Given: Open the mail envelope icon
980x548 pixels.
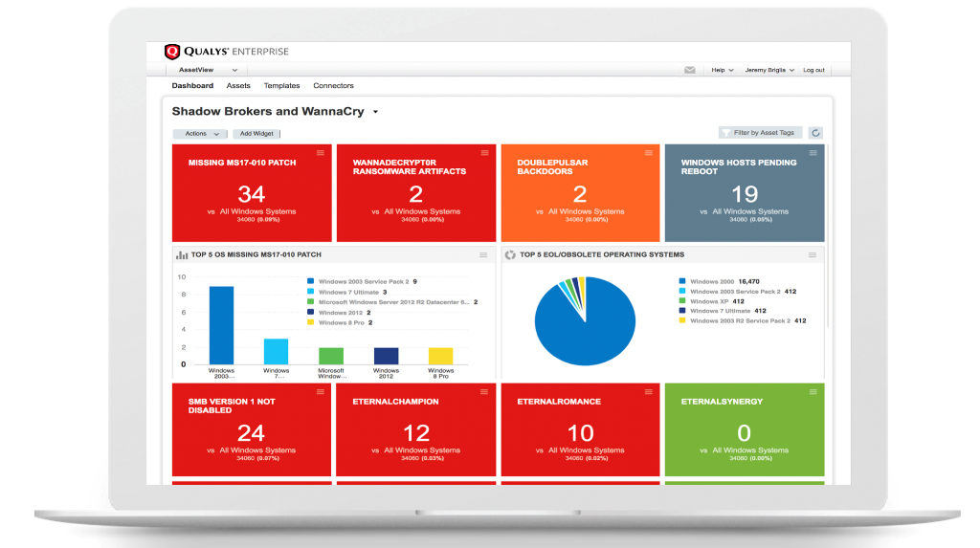Looking at the screenshot, I should coord(689,70).
